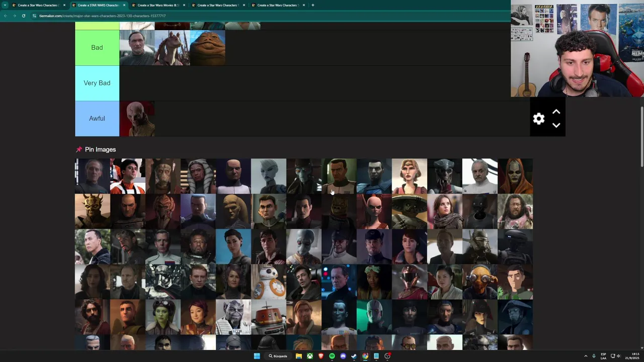Image resolution: width=644 pixels, height=362 pixels.
Task: Pick the Grand Moff Tarkin thumbnail
Action: coord(93,176)
